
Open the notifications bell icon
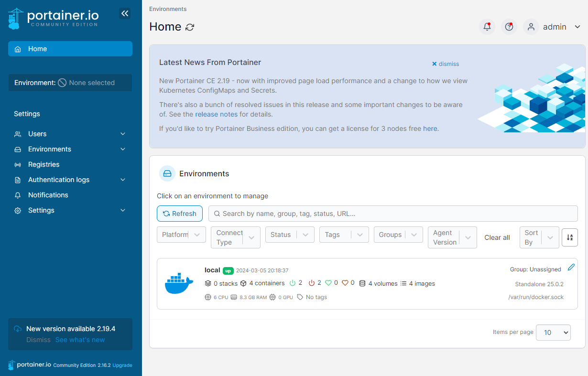pos(487,27)
